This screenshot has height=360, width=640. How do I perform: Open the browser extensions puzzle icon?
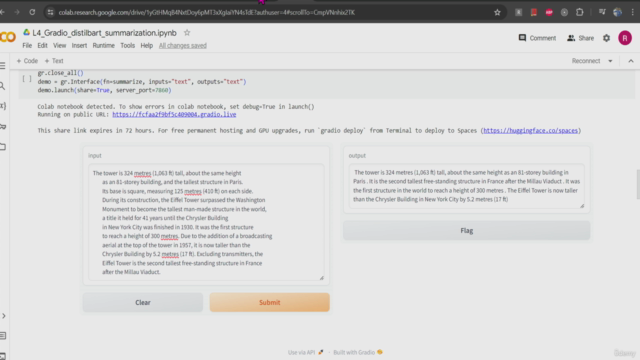point(580,12)
